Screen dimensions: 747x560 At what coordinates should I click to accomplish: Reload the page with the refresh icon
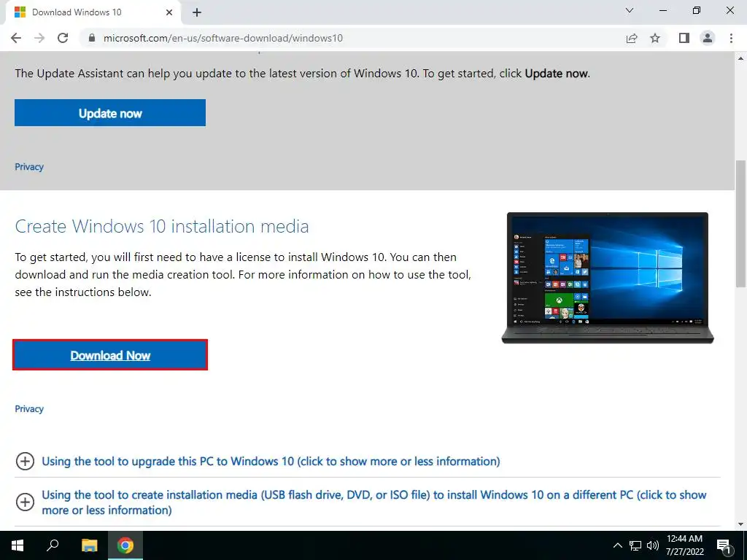(x=63, y=38)
